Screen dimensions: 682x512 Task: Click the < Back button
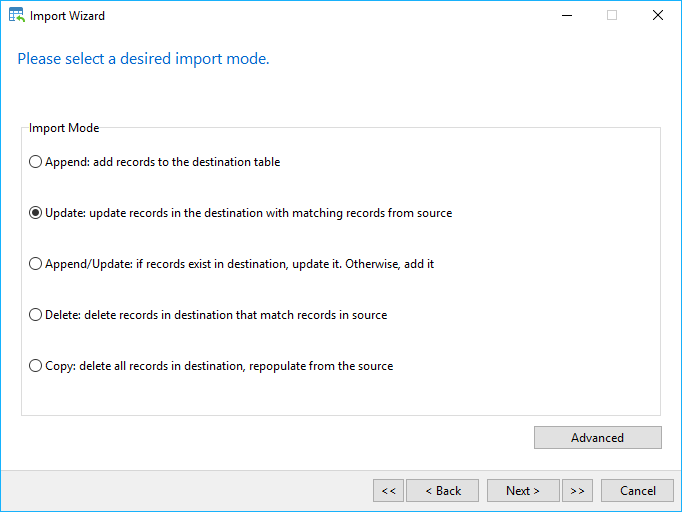[442, 491]
